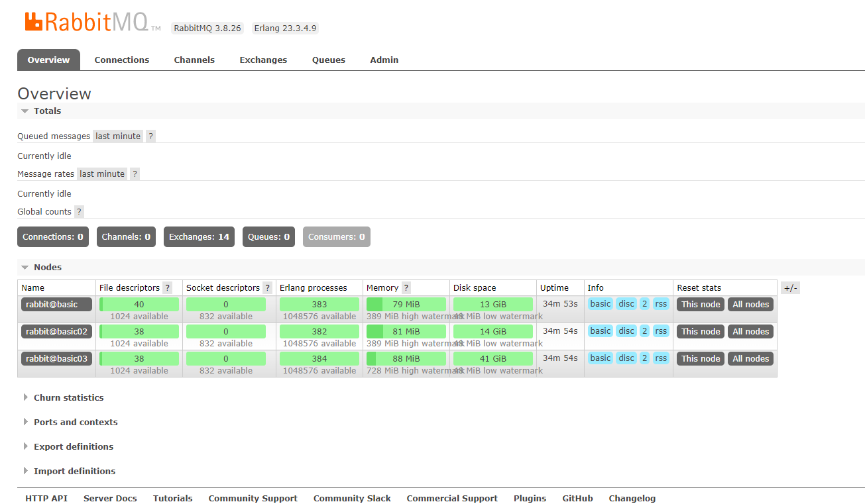Click the Socket descriptors help question mark
This screenshot has height=504, width=865.
pos(267,287)
